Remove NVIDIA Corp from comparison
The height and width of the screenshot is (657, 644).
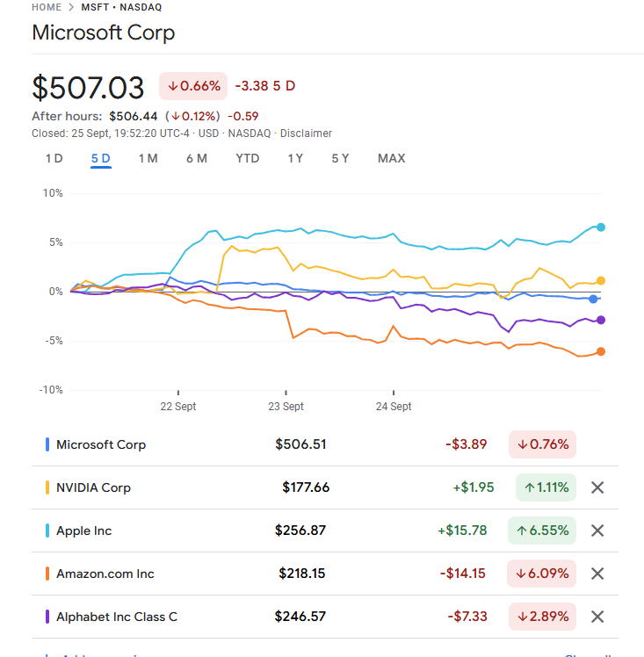(x=597, y=487)
